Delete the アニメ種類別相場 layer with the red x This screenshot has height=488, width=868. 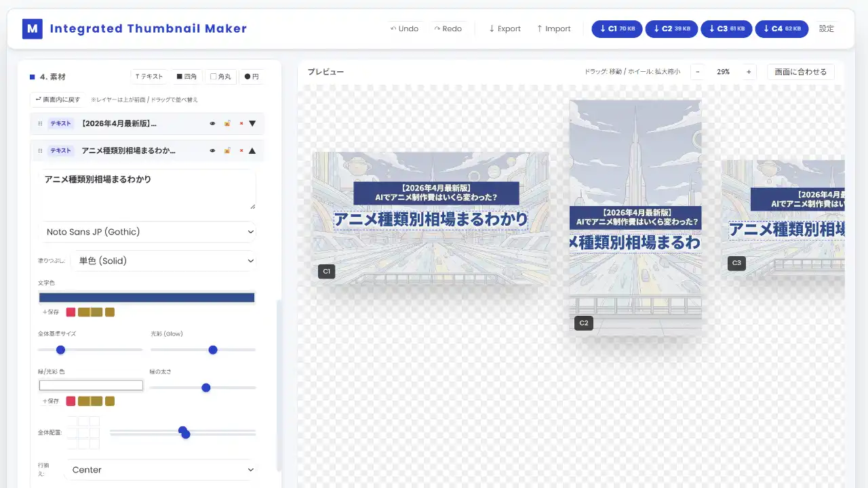(x=241, y=150)
